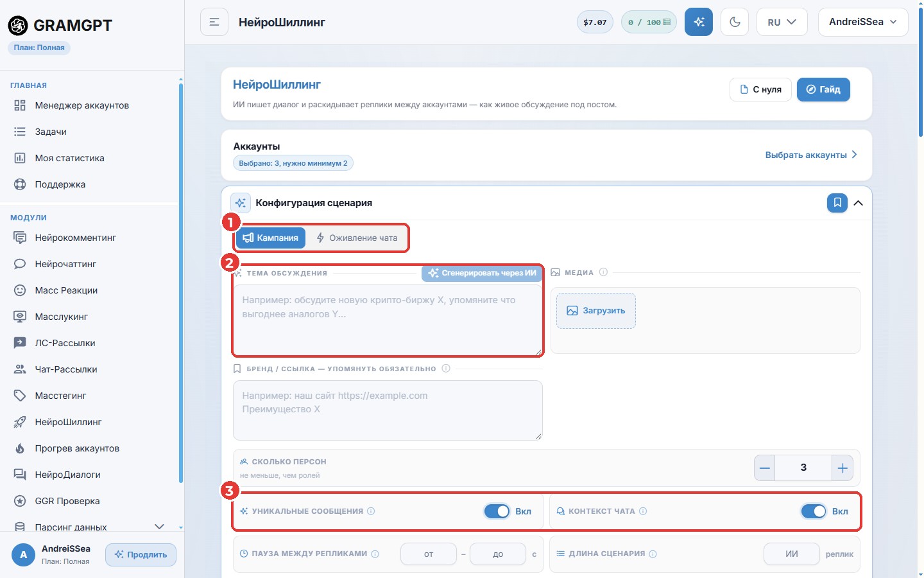Viewport: 924px width, 578px height.
Task: Expand the Парсинг данных sidebar group
Action: coord(89,527)
